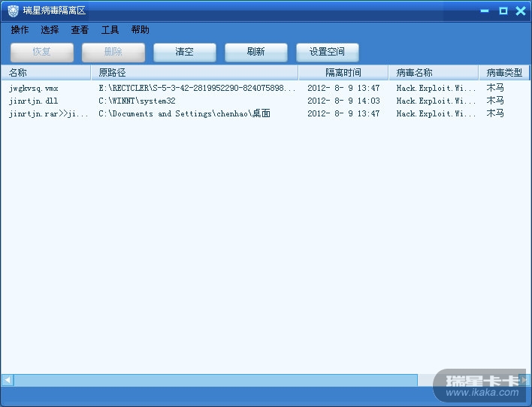This screenshot has width=532, height=407.
Task: Sort by the 隔离时间 column header
Action: coord(343,73)
